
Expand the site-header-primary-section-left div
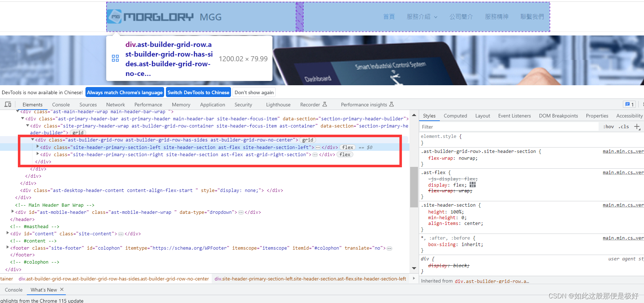pyautogui.click(x=38, y=147)
